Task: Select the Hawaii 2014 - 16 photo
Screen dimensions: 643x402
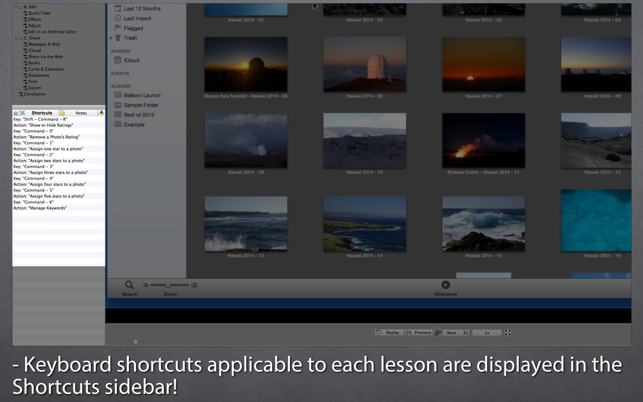Action: pos(596,221)
